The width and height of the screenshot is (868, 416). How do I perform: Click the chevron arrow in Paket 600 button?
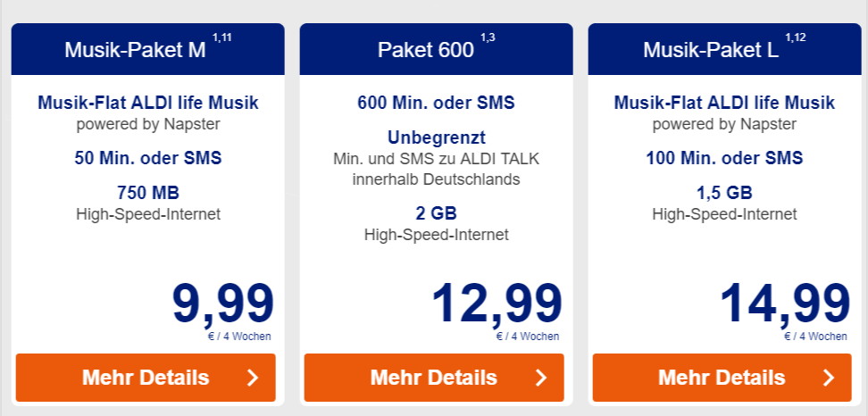point(541,378)
